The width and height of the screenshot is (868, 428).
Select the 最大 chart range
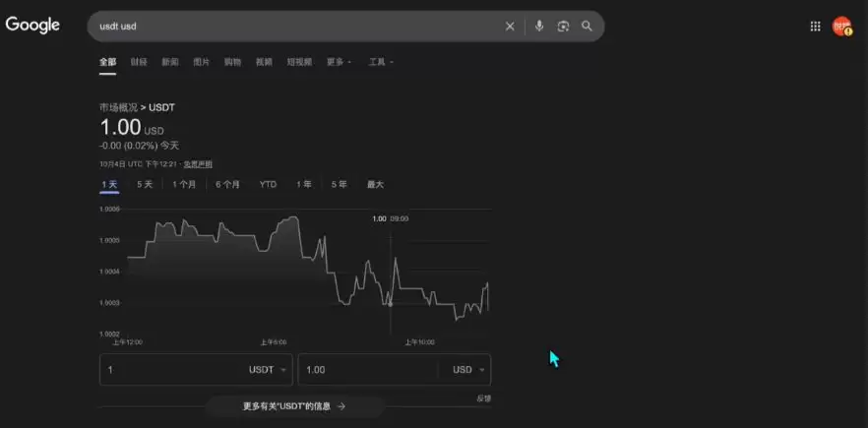coord(375,184)
